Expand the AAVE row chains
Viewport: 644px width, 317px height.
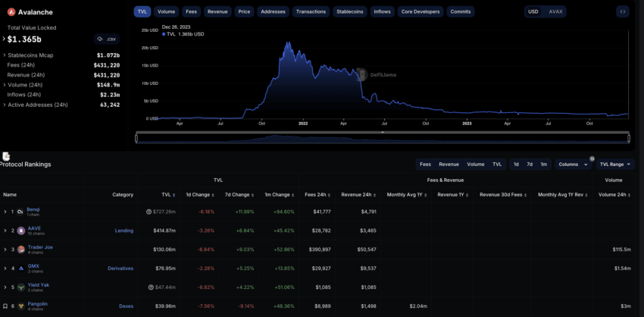click(5, 230)
